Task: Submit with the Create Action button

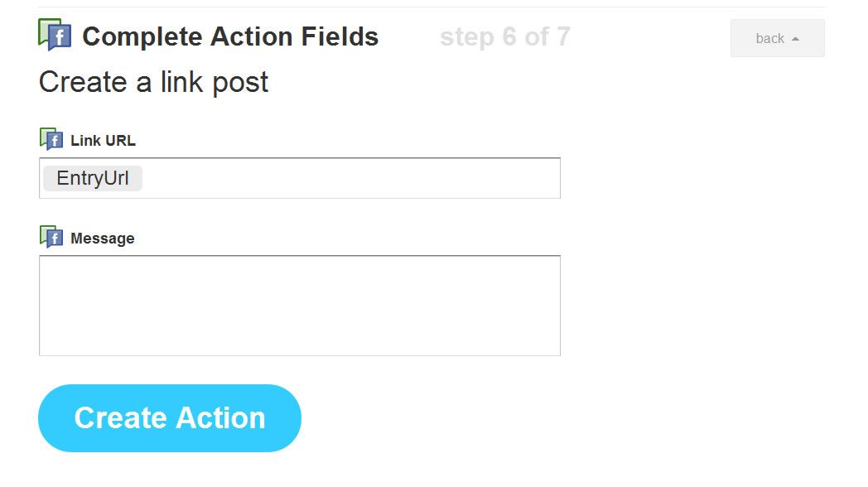Action: click(x=170, y=417)
